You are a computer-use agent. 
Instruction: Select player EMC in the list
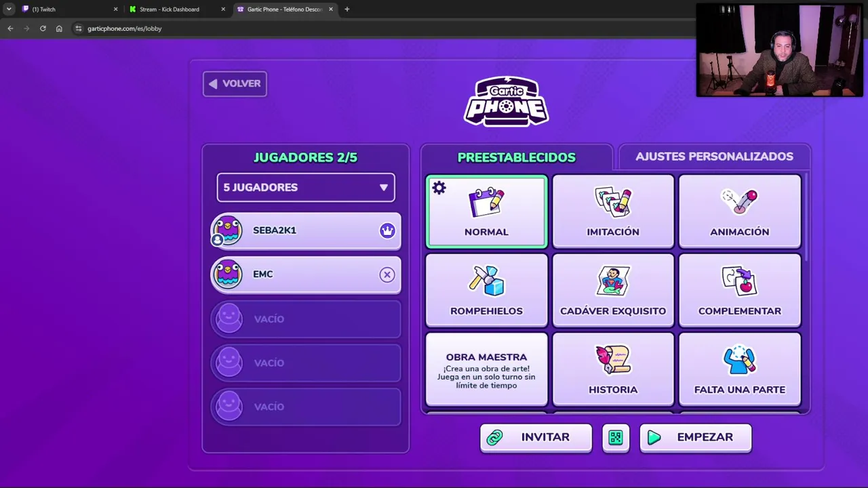pyautogui.click(x=306, y=274)
